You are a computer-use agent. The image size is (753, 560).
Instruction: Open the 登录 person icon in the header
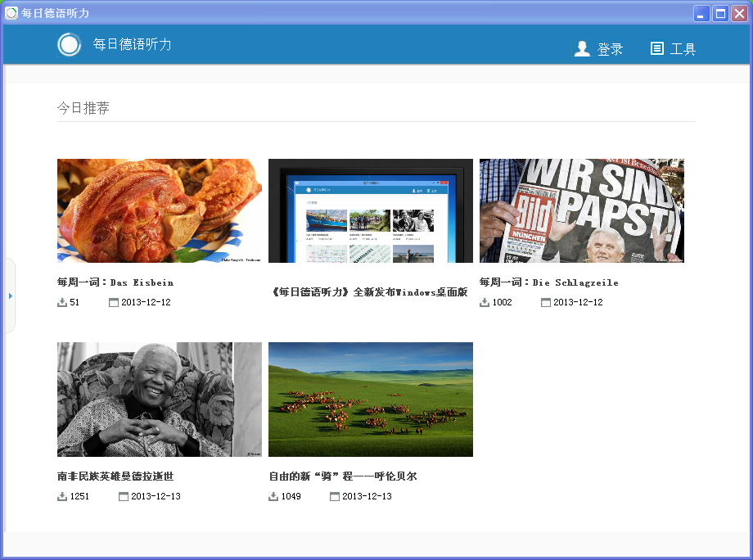coord(582,48)
